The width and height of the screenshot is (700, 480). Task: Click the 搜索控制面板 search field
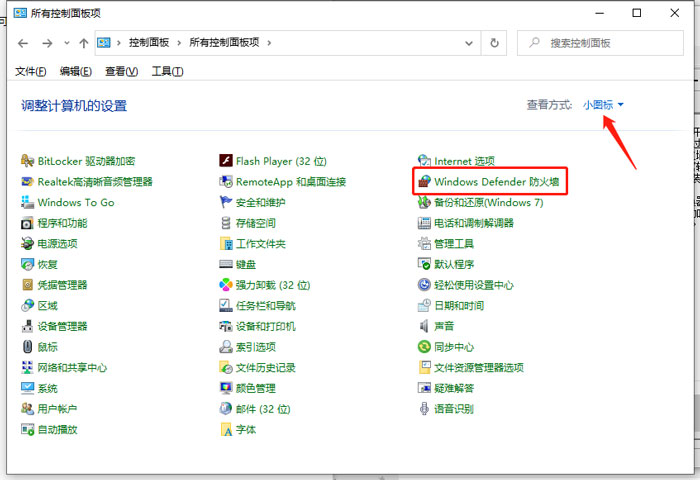coord(600,43)
